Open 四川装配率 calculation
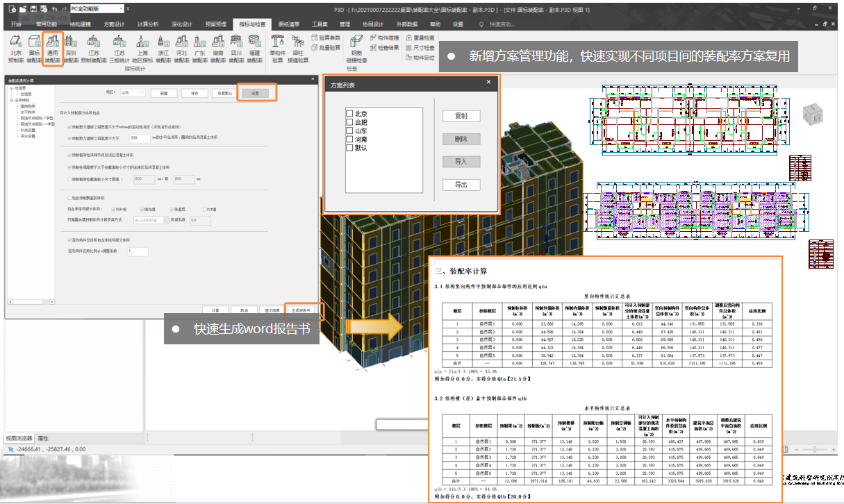Viewport: 844px width, 504px height. (236, 49)
